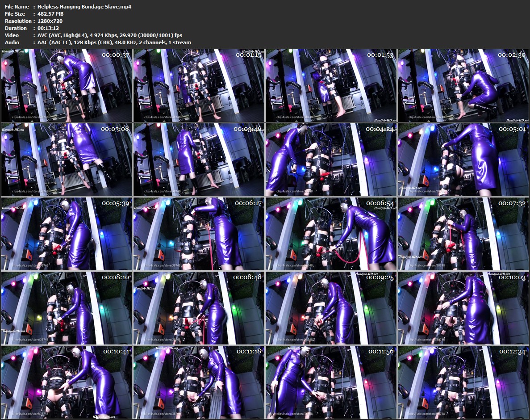Click the thumbnail at timestamp 00:00:37

point(67,85)
